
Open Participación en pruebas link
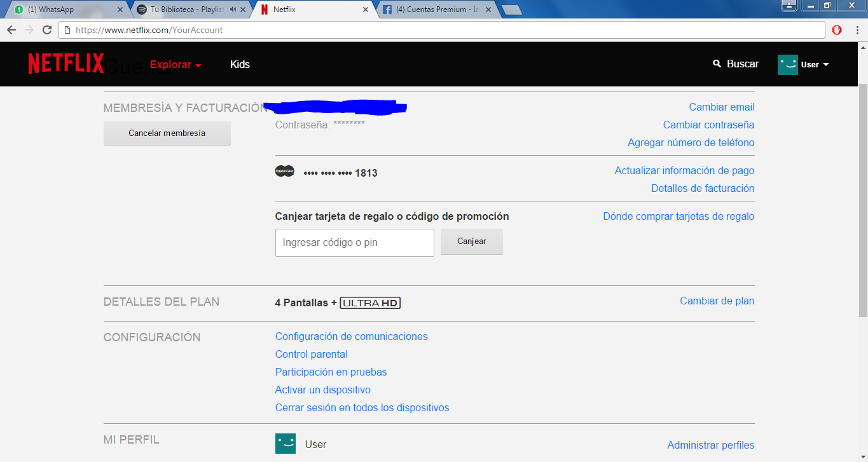pos(331,372)
